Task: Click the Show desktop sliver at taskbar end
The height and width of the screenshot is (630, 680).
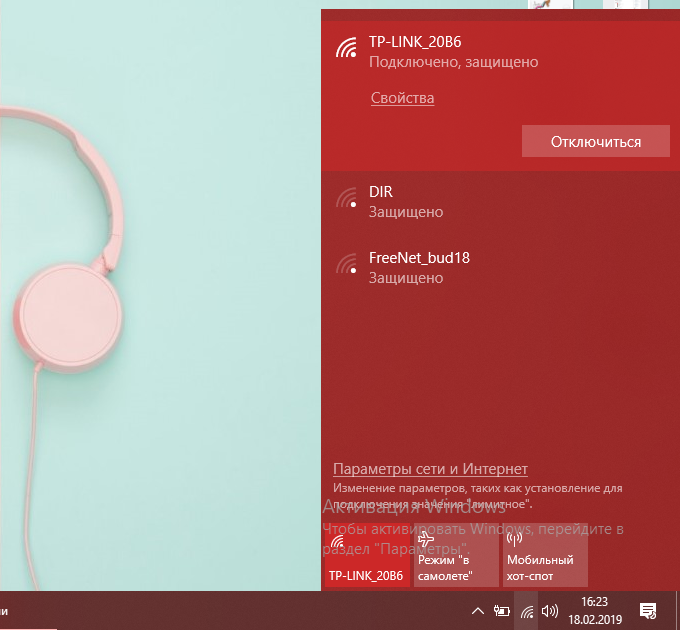Action: coord(677,610)
